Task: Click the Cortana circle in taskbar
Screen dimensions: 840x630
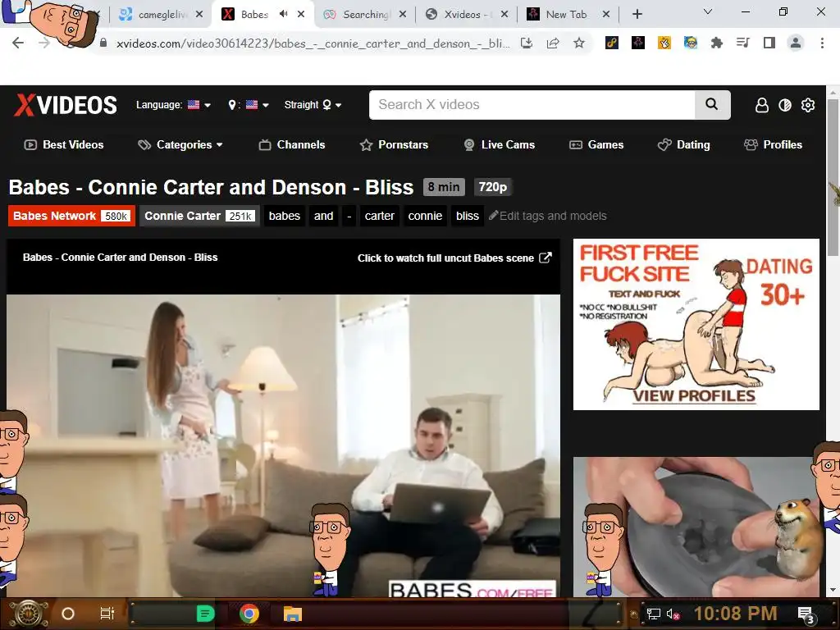Action: pos(68,614)
